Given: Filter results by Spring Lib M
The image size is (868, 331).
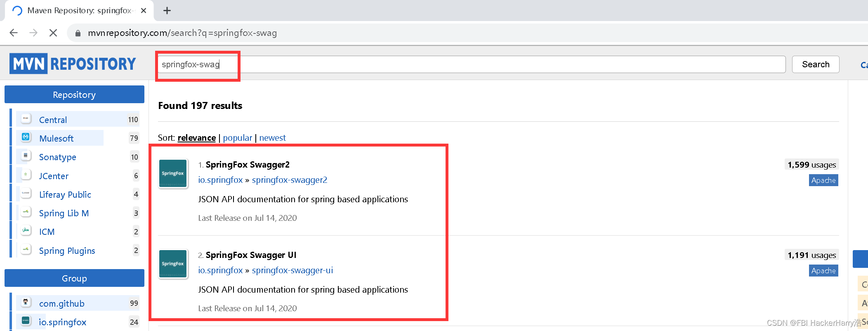Looking at the screenshot, I should click(x=64, y=213).
